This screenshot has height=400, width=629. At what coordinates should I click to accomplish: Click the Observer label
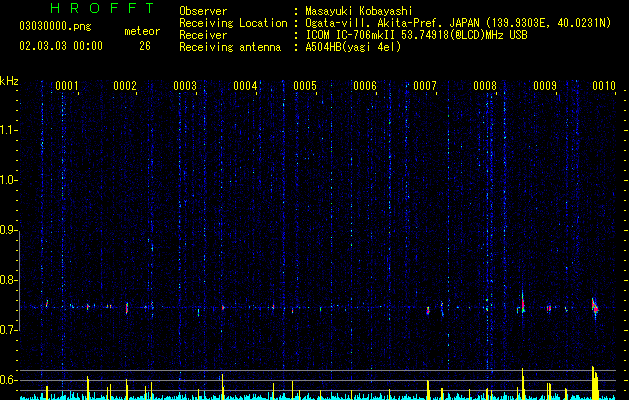(203, 11)
